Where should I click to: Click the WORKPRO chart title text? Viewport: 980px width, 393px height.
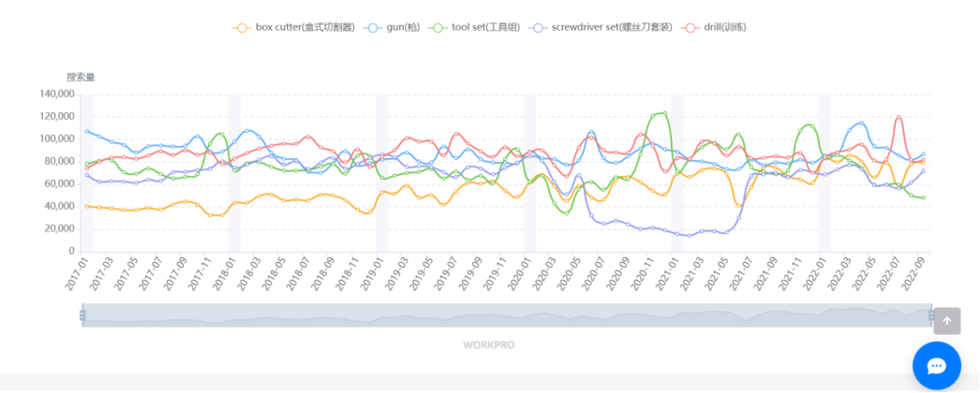pos(488,345)
